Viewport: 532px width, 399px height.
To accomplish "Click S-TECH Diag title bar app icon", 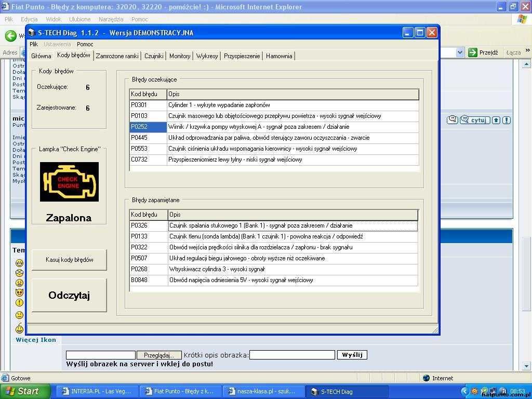I will click(32, 33).
